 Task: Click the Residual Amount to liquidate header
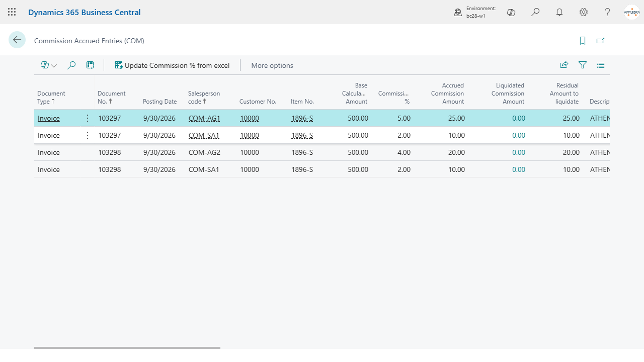pos(563,94)
